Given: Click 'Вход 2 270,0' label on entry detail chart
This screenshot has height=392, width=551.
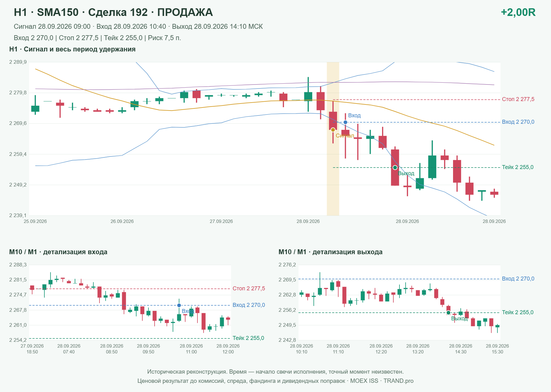Looking at the screenshot, I should coord(249,305).
